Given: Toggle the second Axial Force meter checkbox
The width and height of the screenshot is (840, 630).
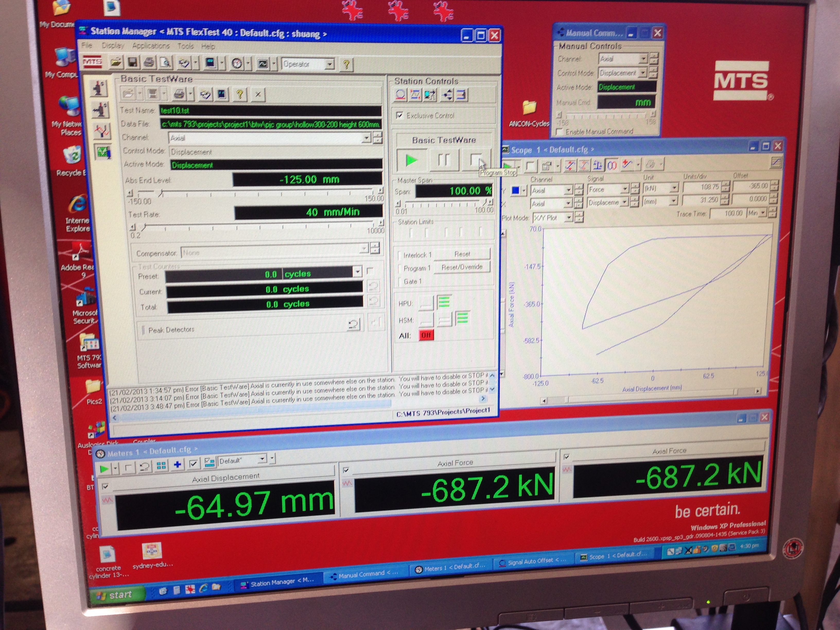Looking at the screenshot, I should [567, 457].
